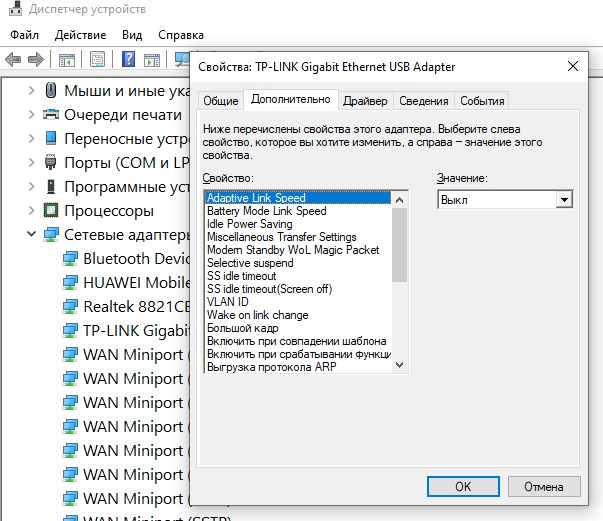Click the Переносные устройства device icon
The height and width of the screenshot is (521, 603).
click(x=51, y=138)
